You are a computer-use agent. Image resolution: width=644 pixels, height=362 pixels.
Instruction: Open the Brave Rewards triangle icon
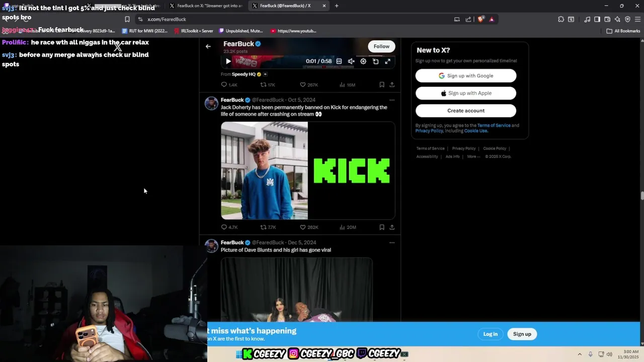[x=492, y=19]
